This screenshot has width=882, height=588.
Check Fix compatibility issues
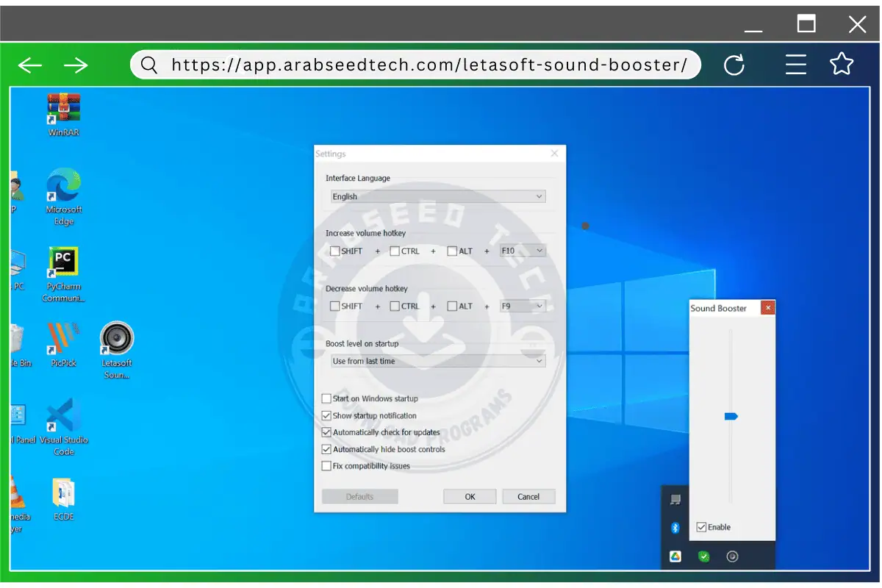326,465
